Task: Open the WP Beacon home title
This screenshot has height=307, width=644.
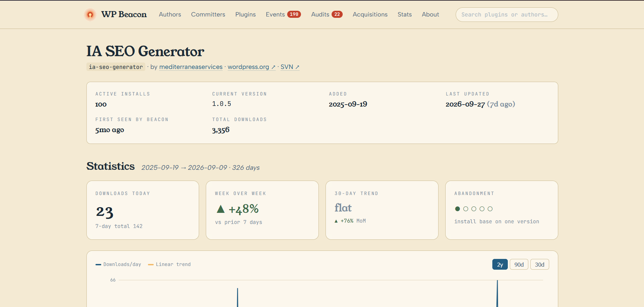Action: click(124, 14)
